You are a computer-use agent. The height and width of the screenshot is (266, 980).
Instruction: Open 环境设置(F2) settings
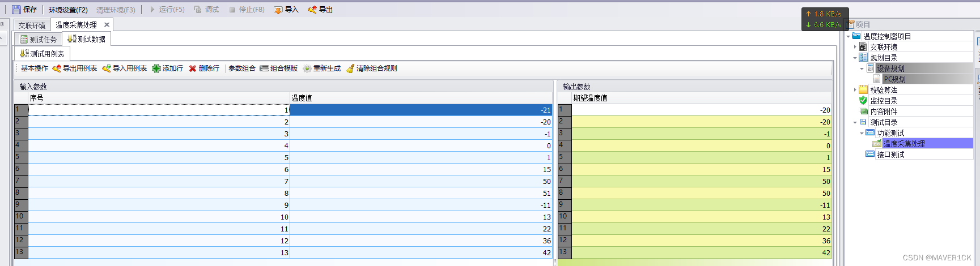(68, 10)
